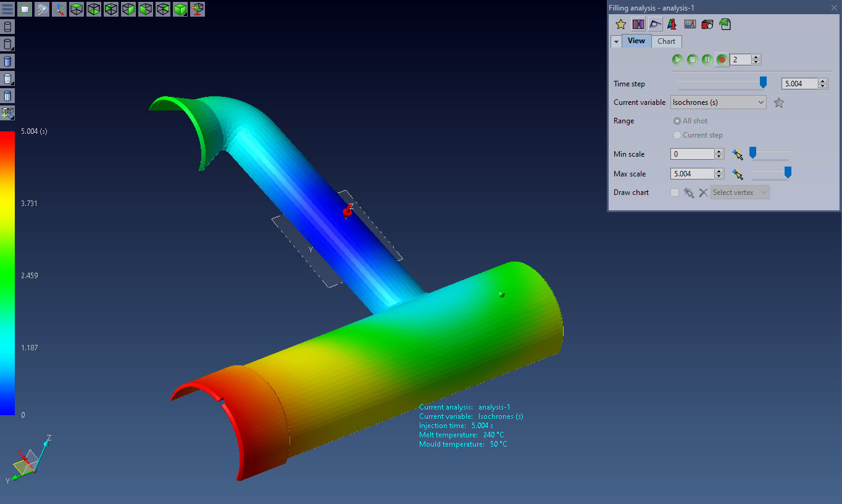Click the solid green cube isometric view
This screenshot has height=504, width=842.
click(x=180, y=9)
